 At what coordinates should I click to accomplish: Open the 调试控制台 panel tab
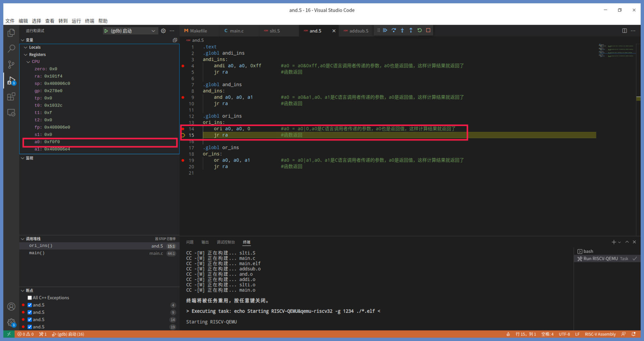pyautogui.click(x=225, y=242)
